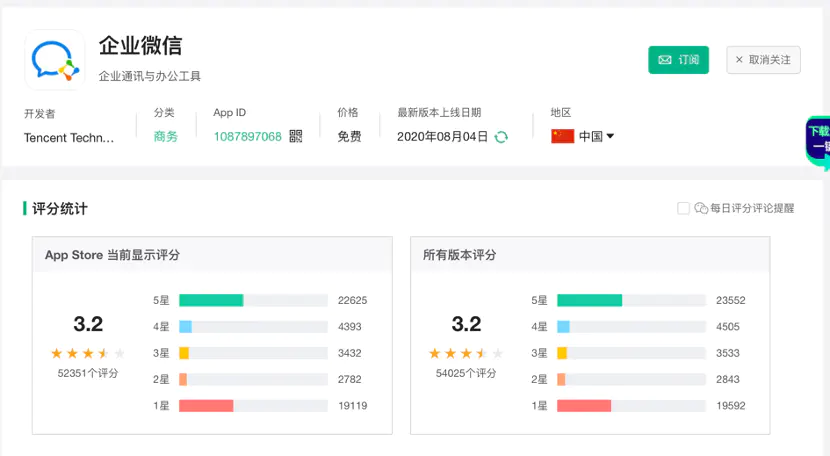Click the green 订阅 button
This screenshot has height=456, width=830.
tap(678, 60)
